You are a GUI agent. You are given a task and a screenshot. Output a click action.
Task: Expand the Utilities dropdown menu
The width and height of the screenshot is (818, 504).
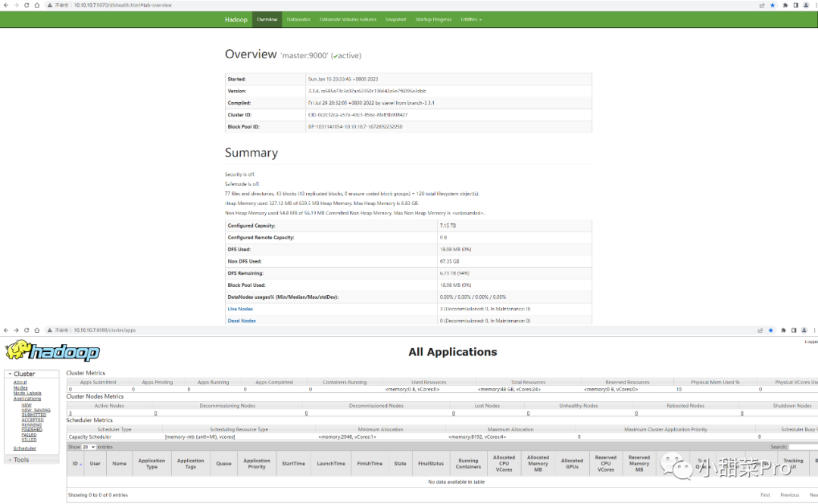[x=471, y=19]
